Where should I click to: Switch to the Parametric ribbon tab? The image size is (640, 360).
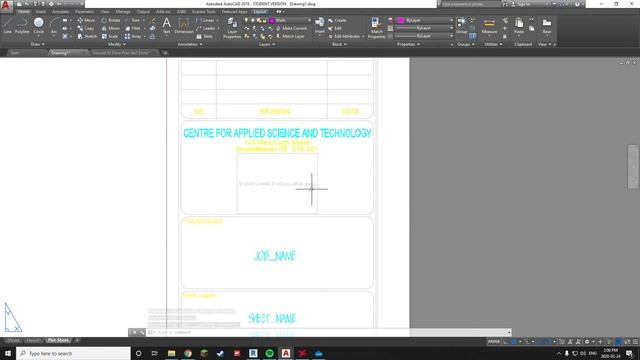click(84, 12)
